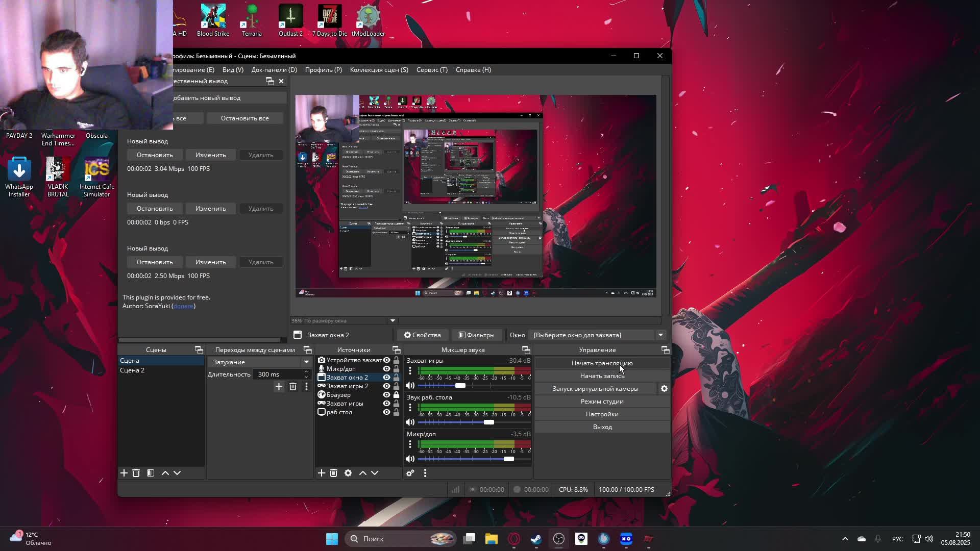Delete selected source with trash icon
The image size is (980, 551).
(x=333, y=473)
